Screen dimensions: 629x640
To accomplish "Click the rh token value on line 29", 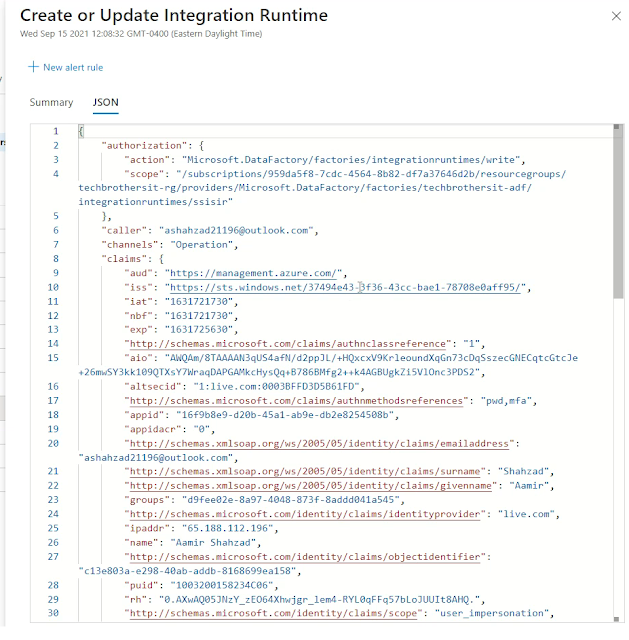I will tap(319, 600).
